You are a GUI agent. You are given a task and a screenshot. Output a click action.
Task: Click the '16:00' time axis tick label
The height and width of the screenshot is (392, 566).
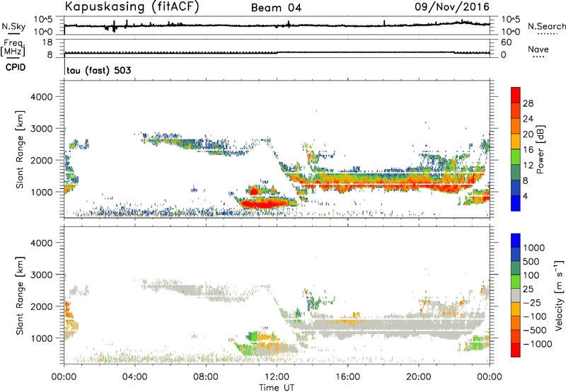click(x=347, y=377)
